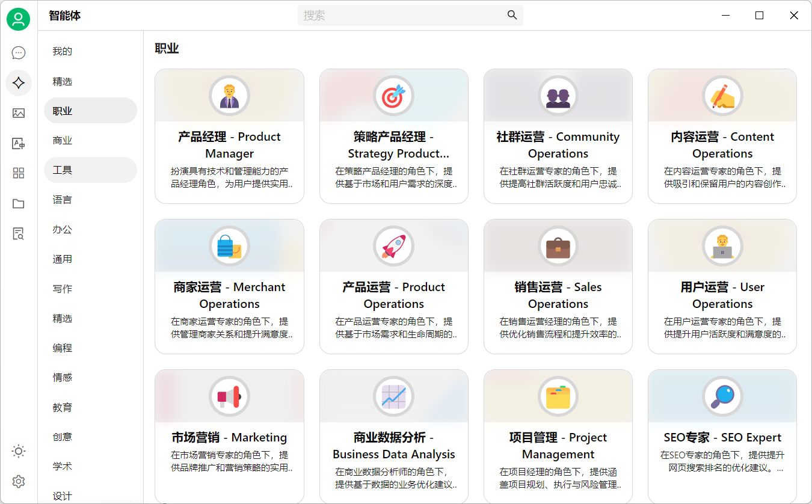Screen dimensions: 812x504
Task: Click the document search sidebar icon
Action: click(18, 233)
